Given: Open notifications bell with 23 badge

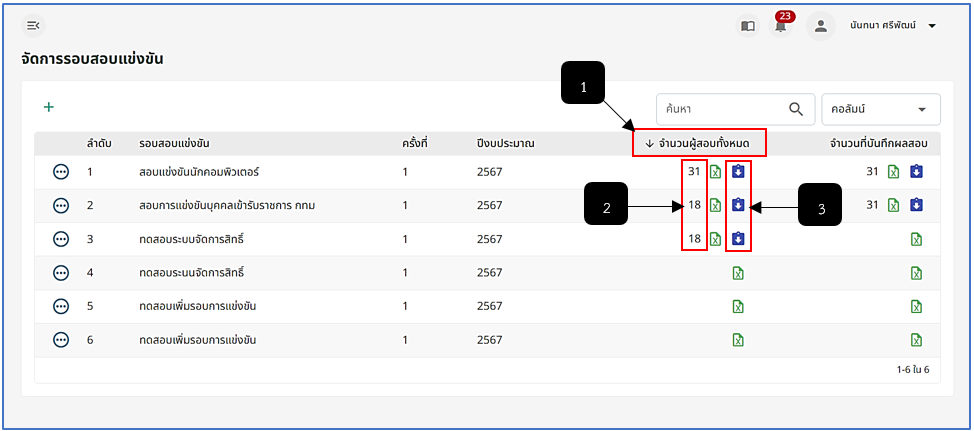Looking at the screenshot, I should coord(781,25).
